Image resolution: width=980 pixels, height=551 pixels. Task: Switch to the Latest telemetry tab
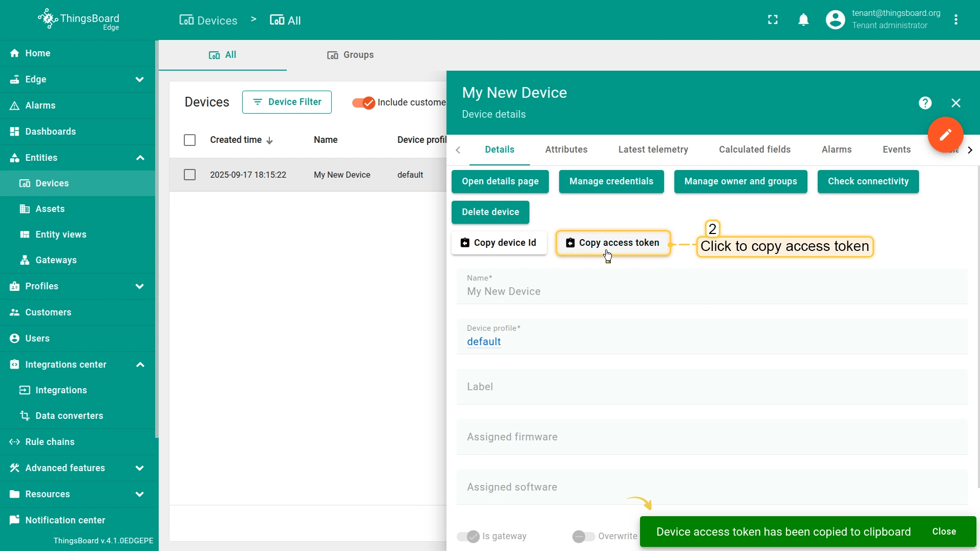[x=653, y=150]
